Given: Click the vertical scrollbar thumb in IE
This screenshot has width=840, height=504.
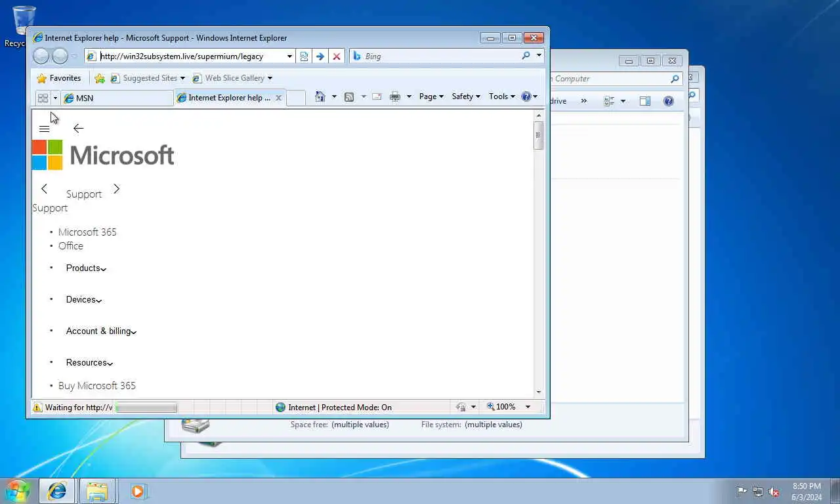Looking at the screenshot, I should tap(539, 136).
